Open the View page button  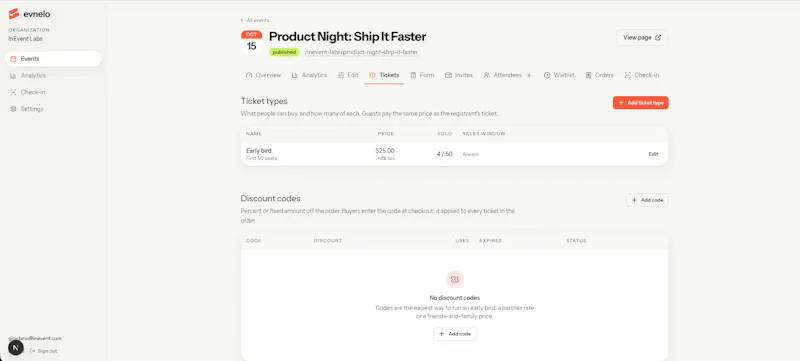point(642,38)
